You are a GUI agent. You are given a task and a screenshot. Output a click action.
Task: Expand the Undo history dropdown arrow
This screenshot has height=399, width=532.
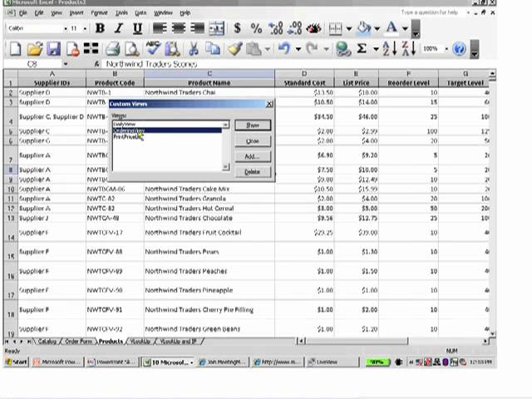(298, 49)
